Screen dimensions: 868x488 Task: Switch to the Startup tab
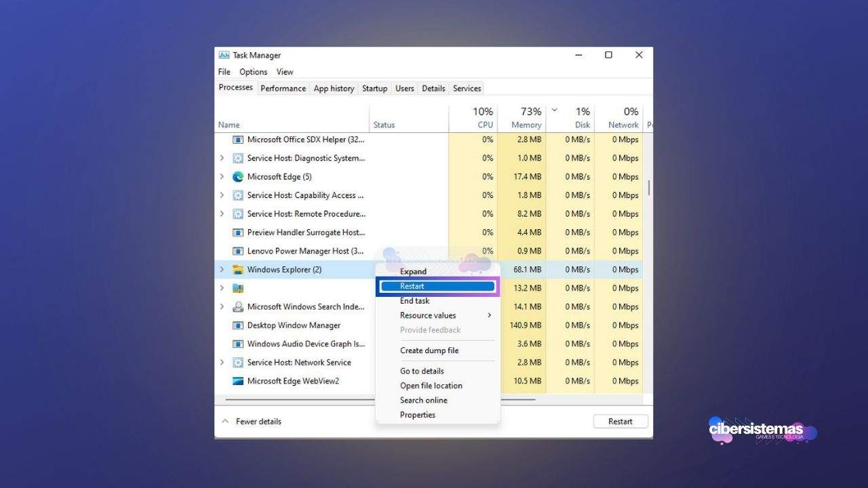tap(374, 88)
